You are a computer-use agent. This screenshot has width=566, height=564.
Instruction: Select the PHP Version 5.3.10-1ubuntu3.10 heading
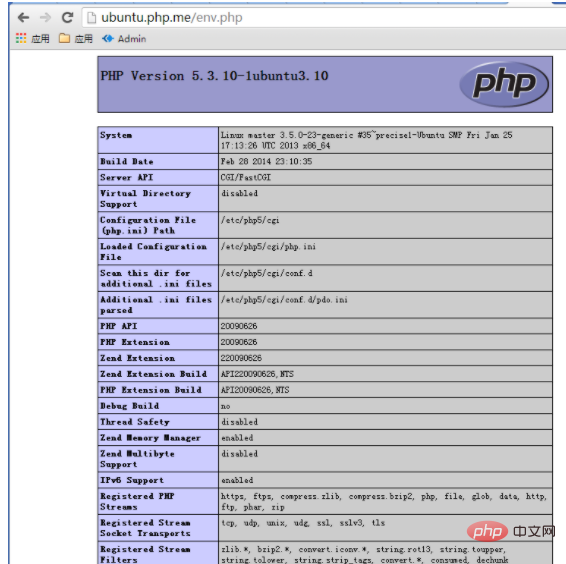point(214,76)
